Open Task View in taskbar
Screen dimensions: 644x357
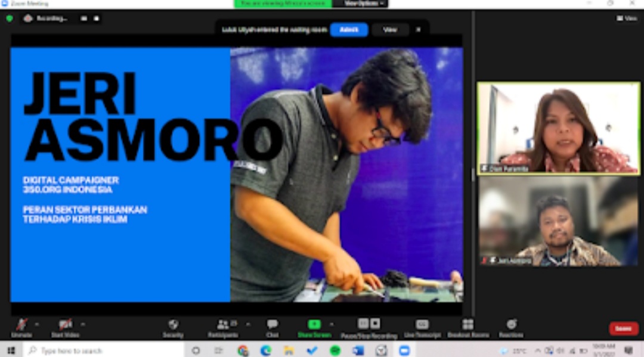218,350
